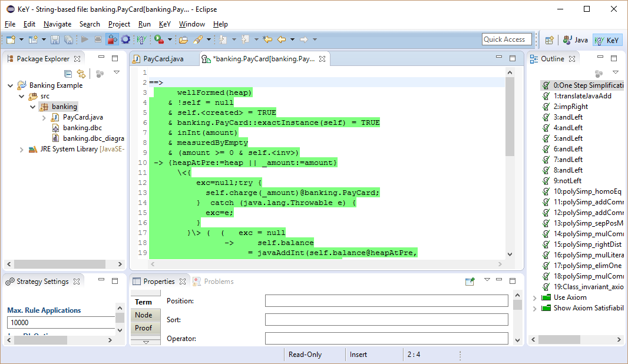Expand the JRE System Library node

click(x=22, y=150)
